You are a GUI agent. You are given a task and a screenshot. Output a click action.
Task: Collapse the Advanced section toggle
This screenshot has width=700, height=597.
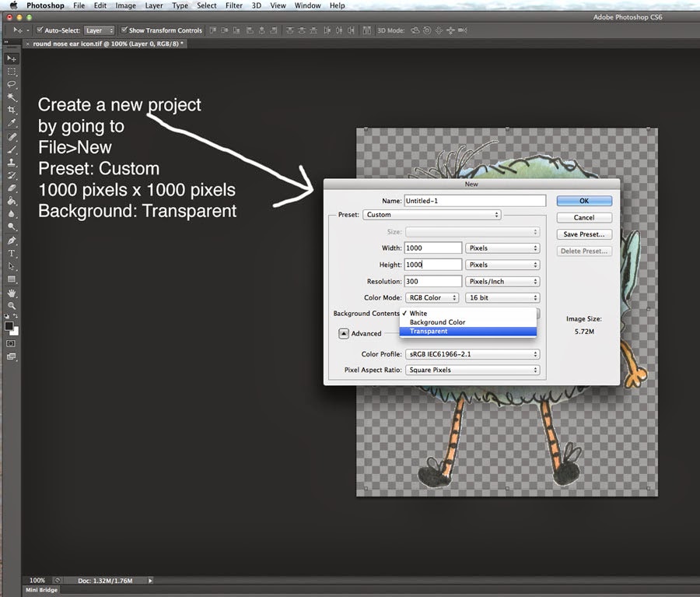coord(344,333)
